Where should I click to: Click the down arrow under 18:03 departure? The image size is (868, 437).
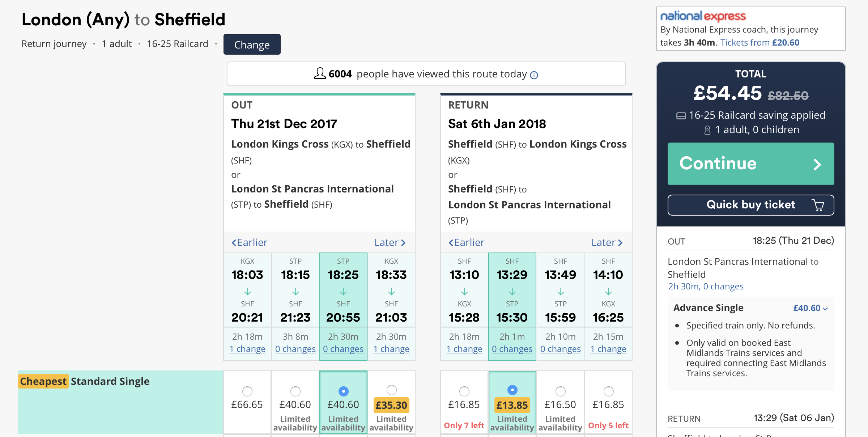pos(247,292)
